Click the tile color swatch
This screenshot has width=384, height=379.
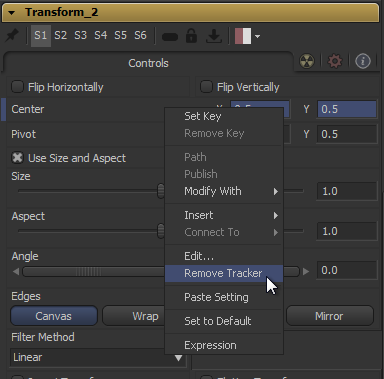pos(243,36)
